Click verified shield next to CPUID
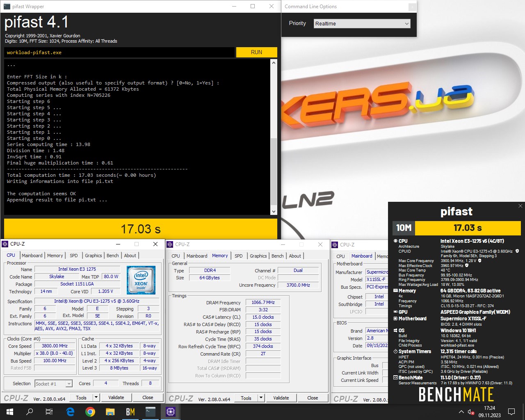 pyautogui.click(x=517, y=251)
